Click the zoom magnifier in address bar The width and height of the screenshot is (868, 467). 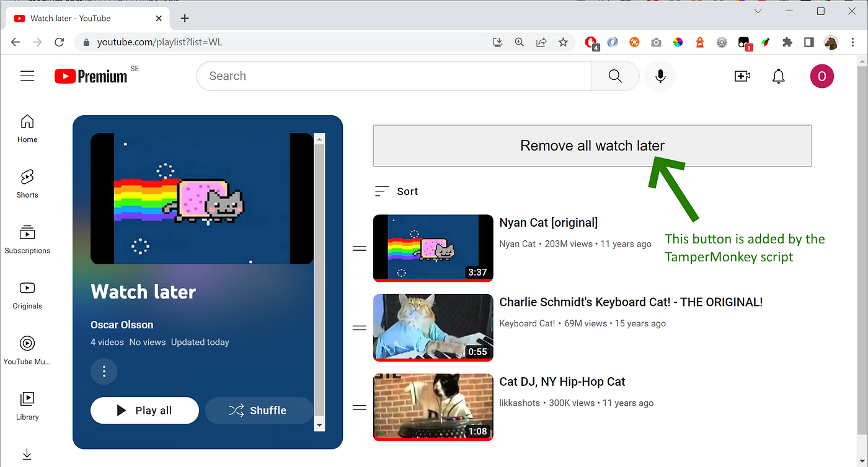click(520, 42)
